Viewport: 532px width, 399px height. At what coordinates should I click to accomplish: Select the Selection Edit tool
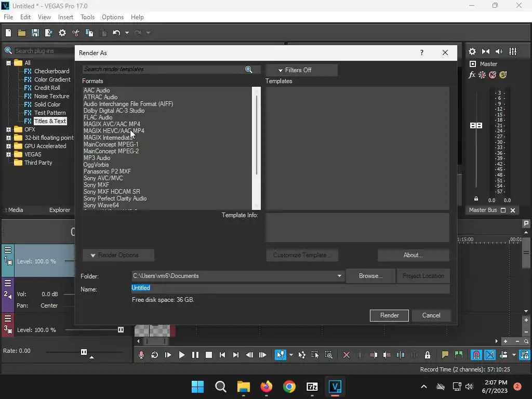point(315,355)
